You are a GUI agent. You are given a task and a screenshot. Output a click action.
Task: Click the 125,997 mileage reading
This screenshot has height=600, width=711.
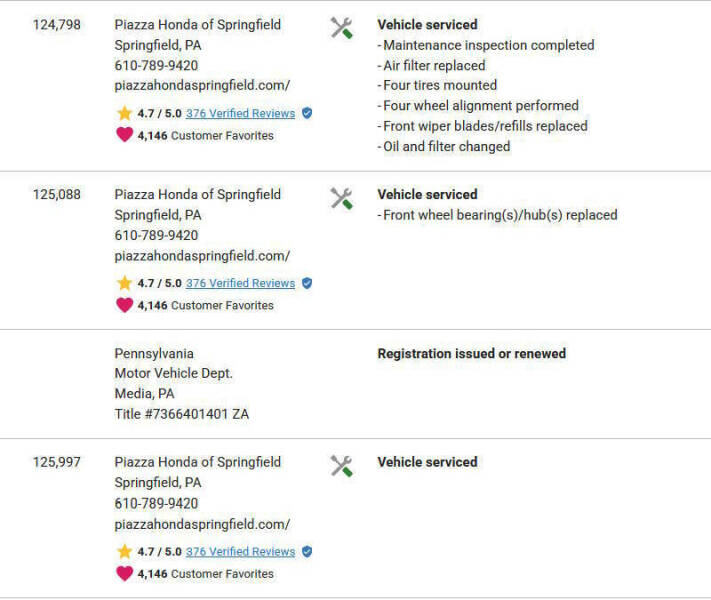(x=57, y=462)
